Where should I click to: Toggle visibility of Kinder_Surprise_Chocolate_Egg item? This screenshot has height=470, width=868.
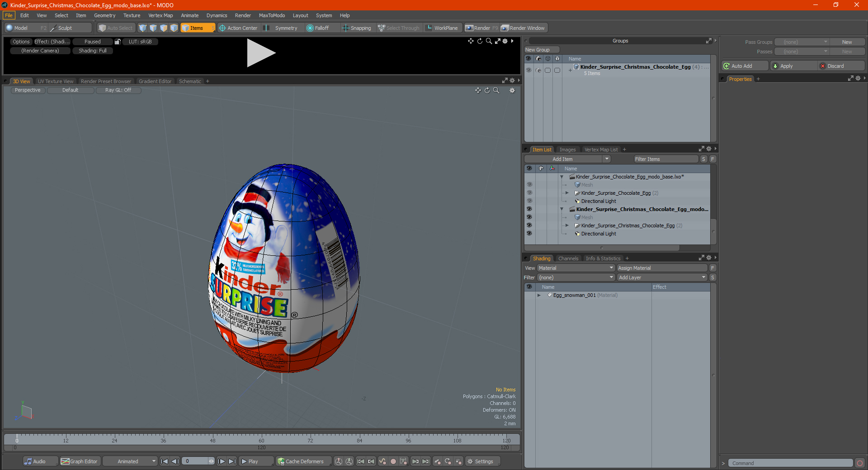pos(529,193)
